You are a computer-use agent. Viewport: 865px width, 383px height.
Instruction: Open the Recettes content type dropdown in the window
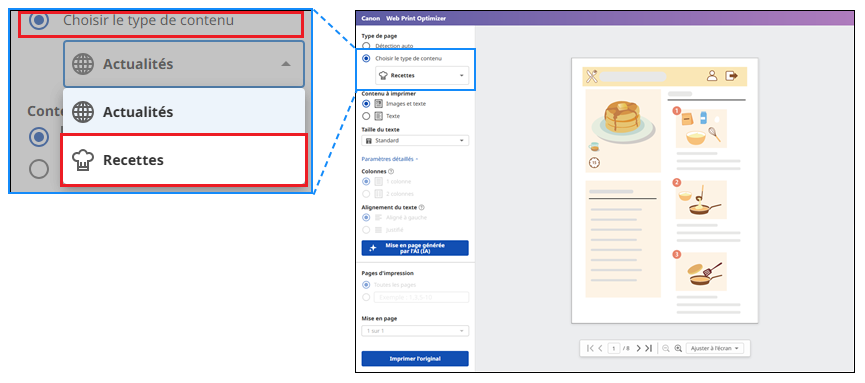click(422, 76)
